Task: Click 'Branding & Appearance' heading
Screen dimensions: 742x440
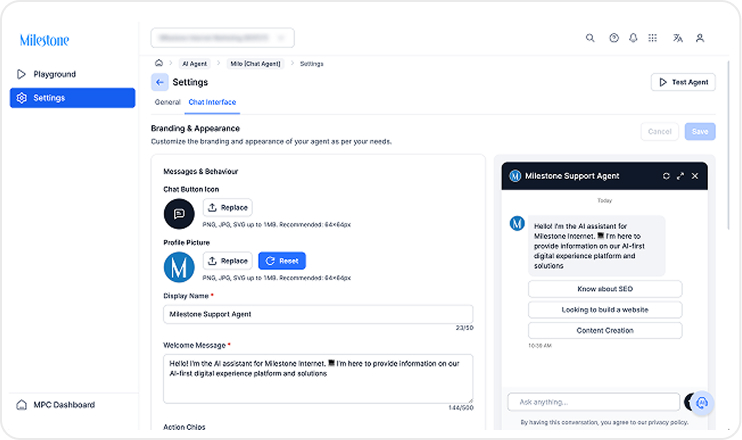Action: click(195, 129)
